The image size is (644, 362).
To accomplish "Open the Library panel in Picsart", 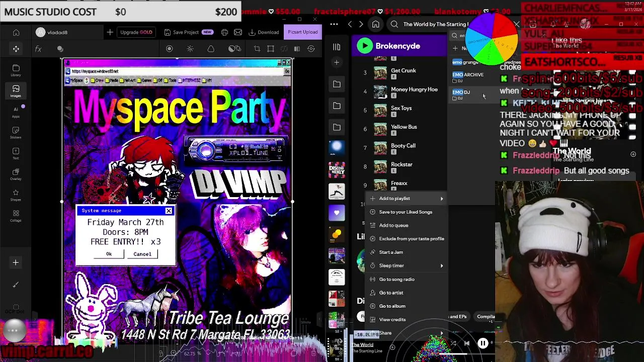I will point(16,70).
